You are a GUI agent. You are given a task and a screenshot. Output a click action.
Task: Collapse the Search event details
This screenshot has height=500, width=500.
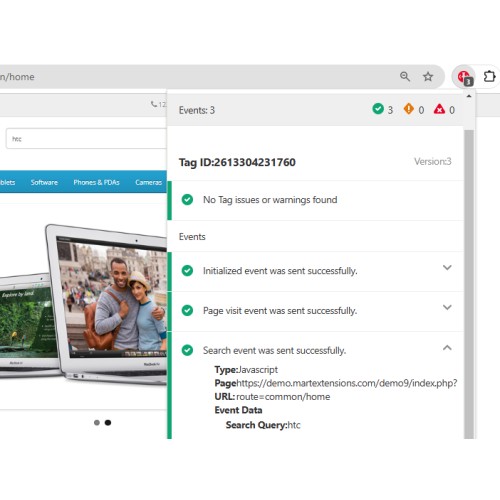tap(447, 348)
